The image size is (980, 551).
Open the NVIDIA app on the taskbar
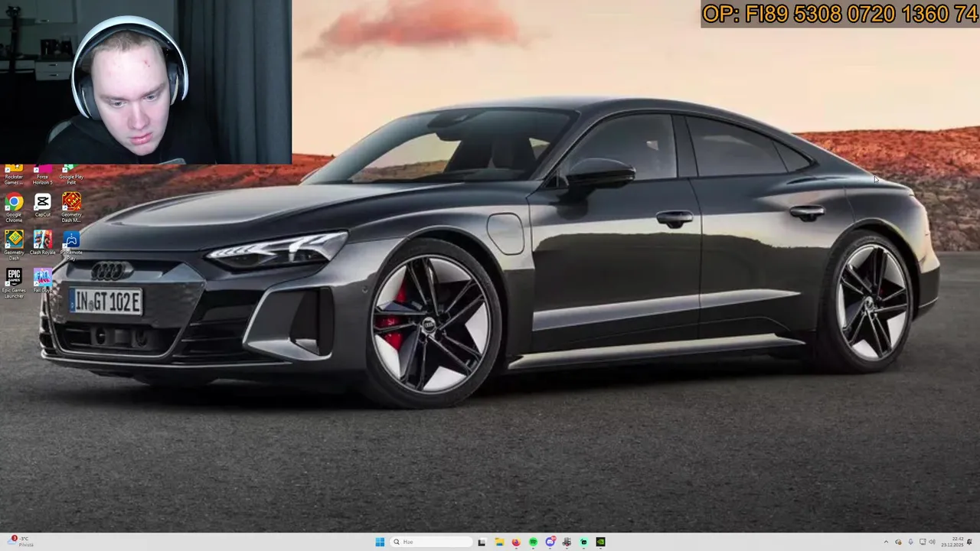(x=600, y=542)
